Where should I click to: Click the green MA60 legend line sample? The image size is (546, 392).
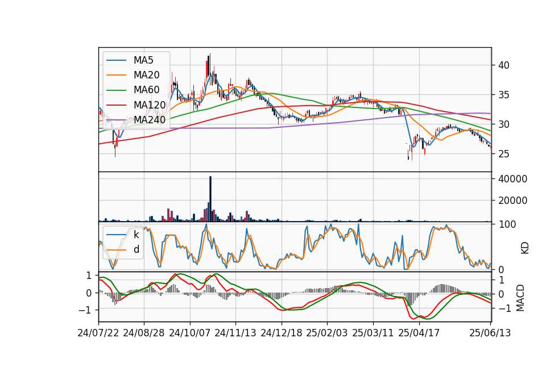pyautogui.click(x=116, y=90)
